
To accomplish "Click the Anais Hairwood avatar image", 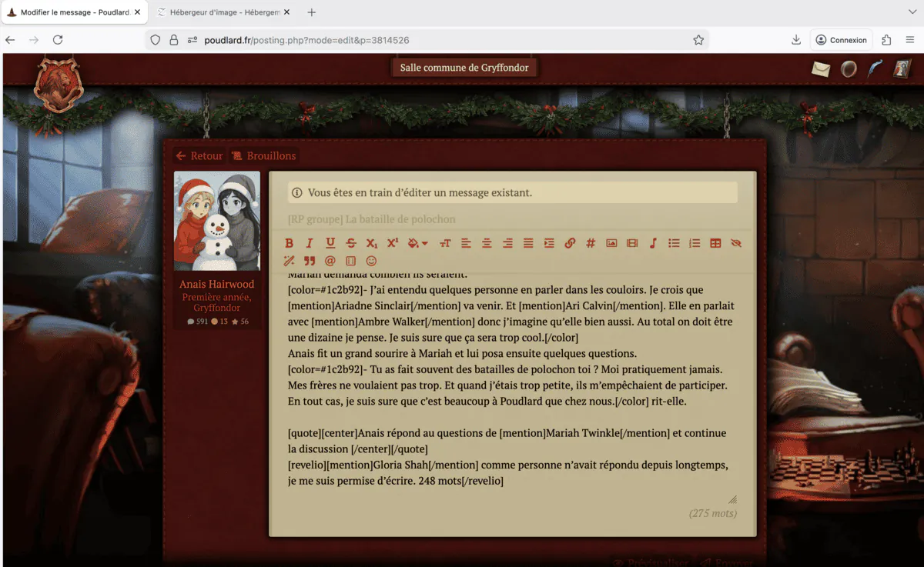I will click(x=217, y=221).
